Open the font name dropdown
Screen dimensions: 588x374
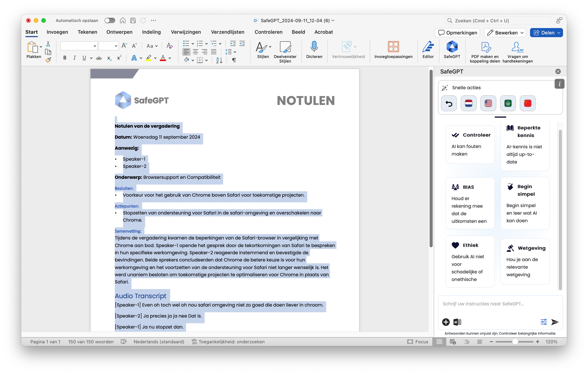[95, 46]
